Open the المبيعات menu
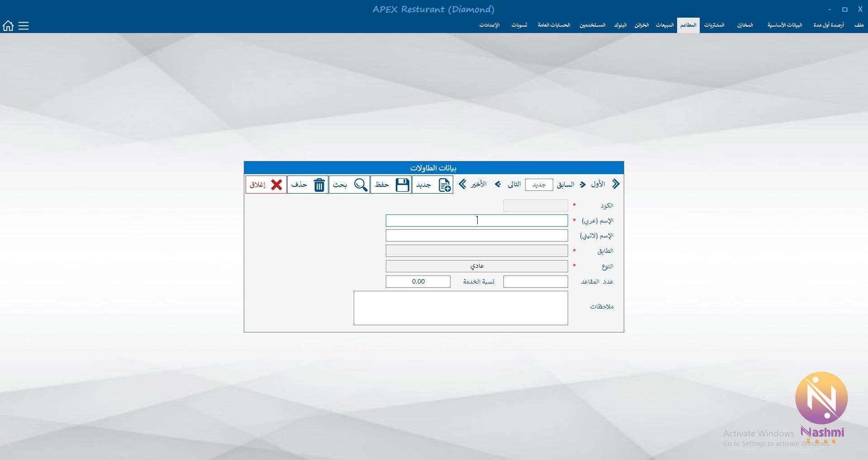The image size is (868, 460). coord(664,25)
